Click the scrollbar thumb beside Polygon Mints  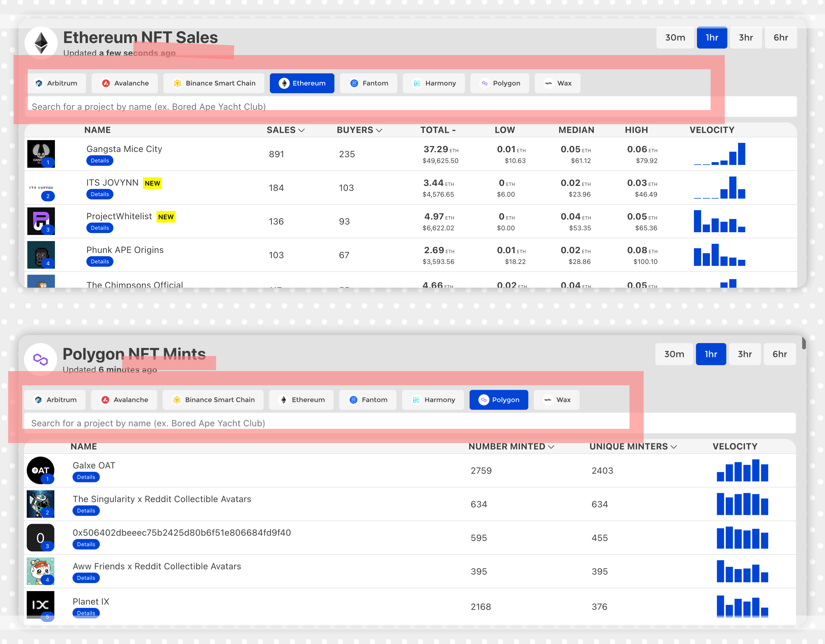point(804,343)
